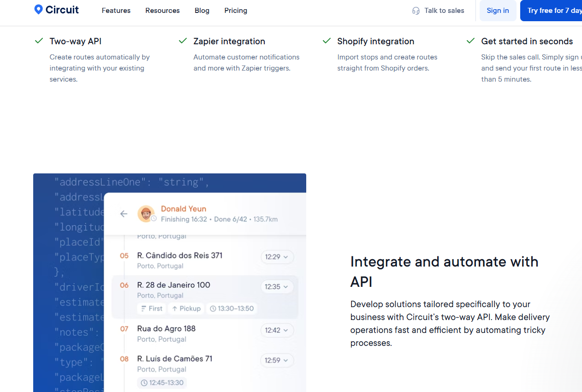582x392 pixels.
Task: Click the Import stops and create routes description
Action: [x=387, y=63]
